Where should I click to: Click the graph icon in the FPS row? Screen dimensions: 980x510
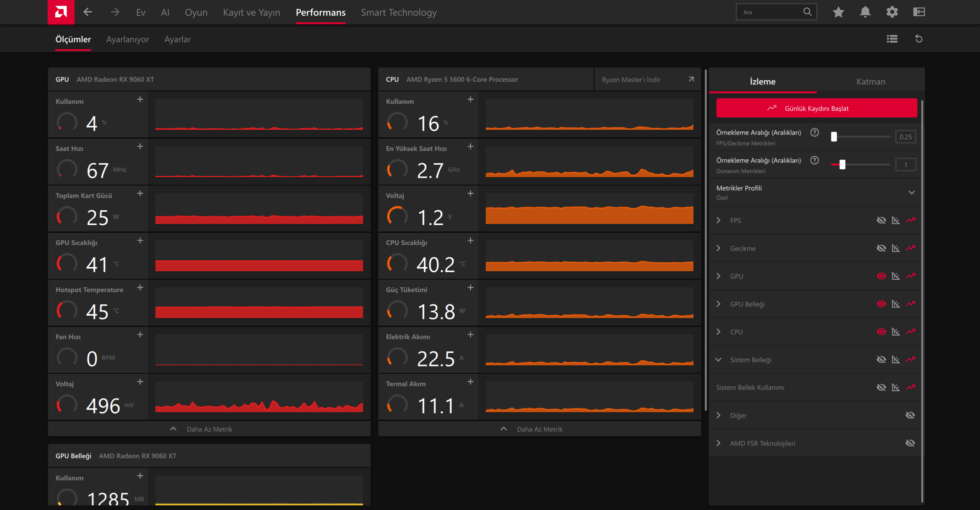tap(896, 220)
